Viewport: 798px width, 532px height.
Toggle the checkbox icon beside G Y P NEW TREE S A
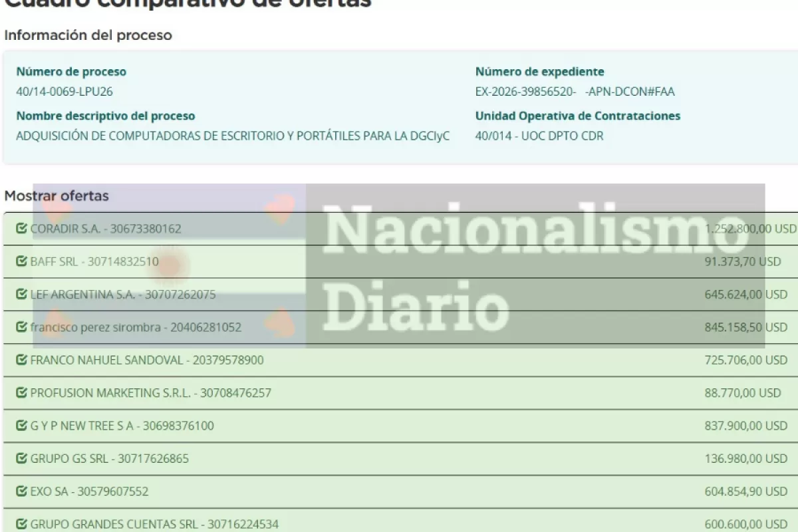(x=21, y=426)
